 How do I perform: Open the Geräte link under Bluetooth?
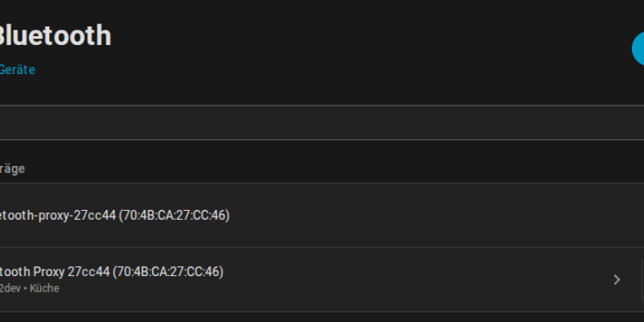pyautogui.click(x=17, y=70)
